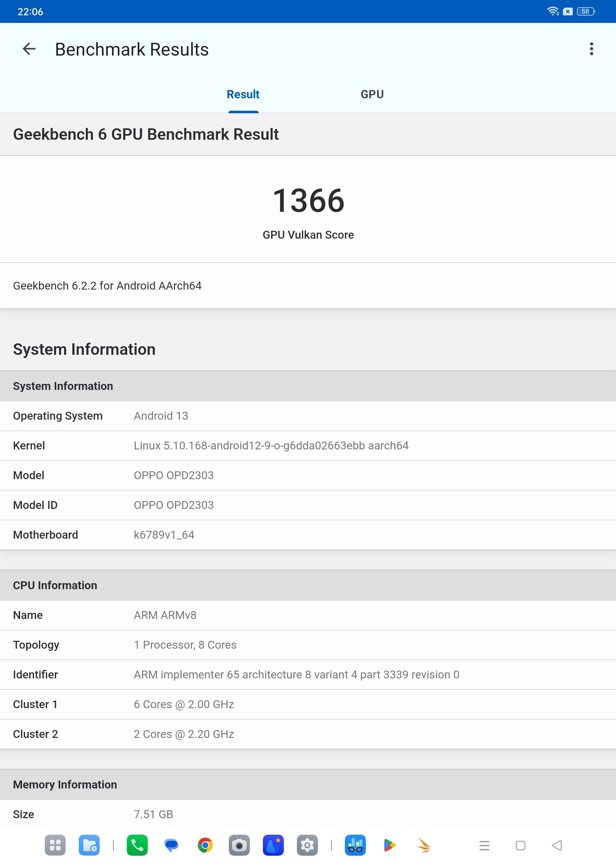
Task: Open the recent files folder app
Action: (x=89, y=845)
